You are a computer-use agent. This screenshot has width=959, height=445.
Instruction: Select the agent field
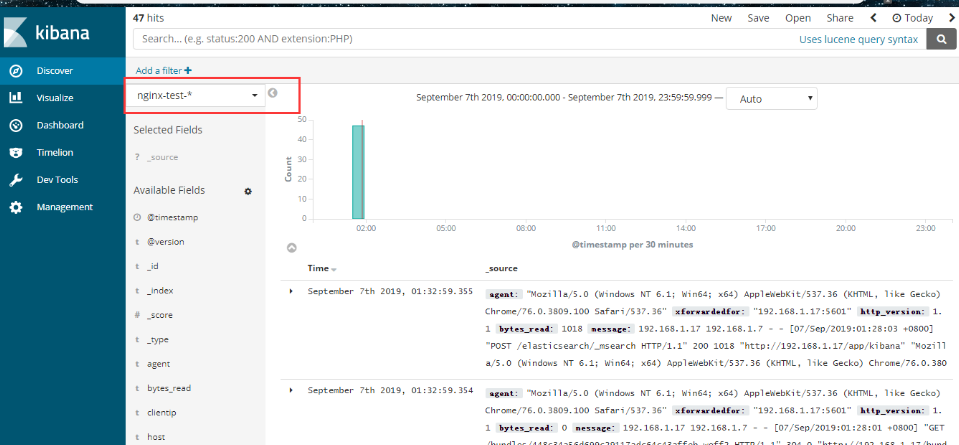coord(158,364)
